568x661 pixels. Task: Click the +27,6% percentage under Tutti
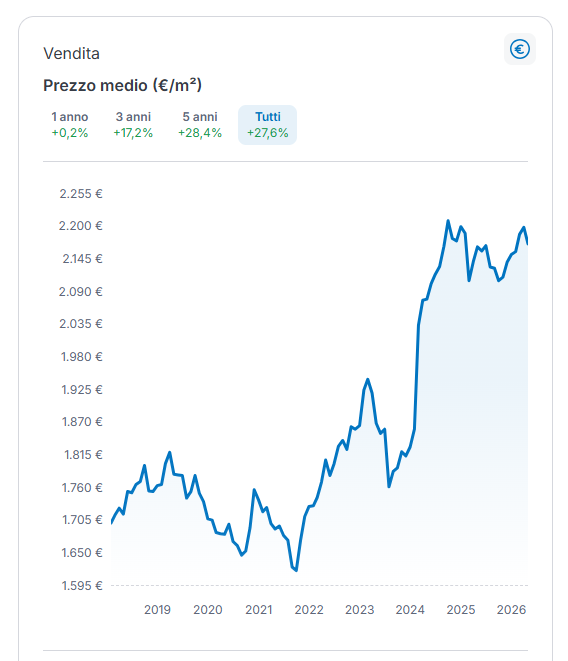[x=267, y=133]
